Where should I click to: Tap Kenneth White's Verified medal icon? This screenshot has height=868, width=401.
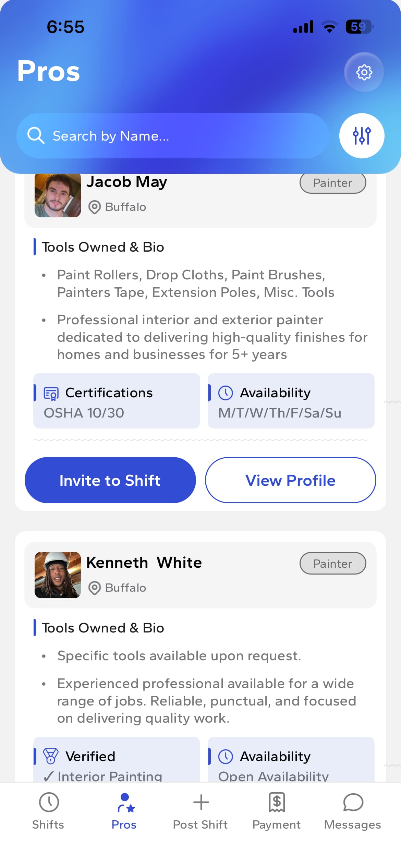coord(51,756)
